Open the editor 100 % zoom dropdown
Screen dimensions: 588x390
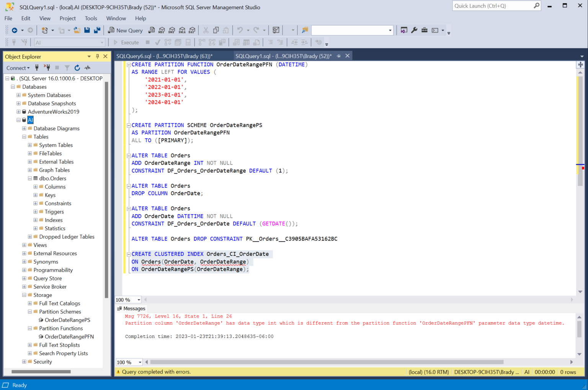pos(139,300)
